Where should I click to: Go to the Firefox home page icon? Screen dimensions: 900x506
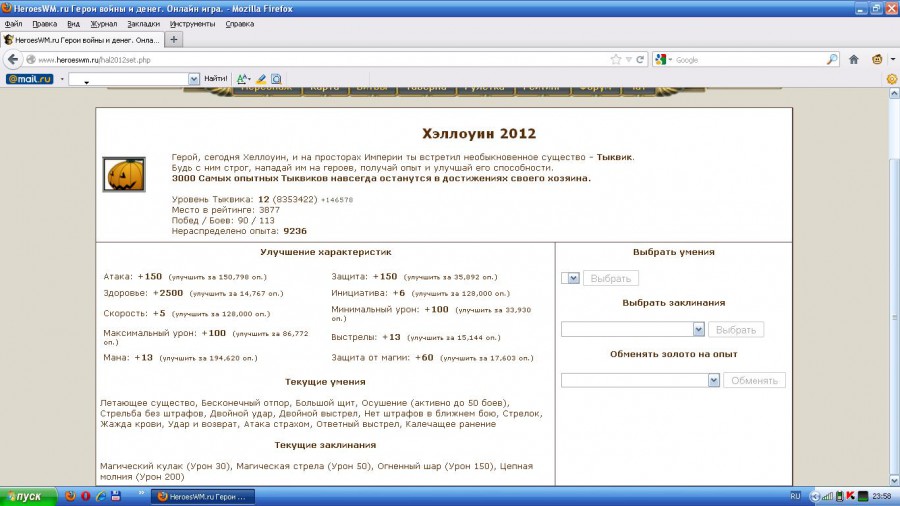click(854, 59)
